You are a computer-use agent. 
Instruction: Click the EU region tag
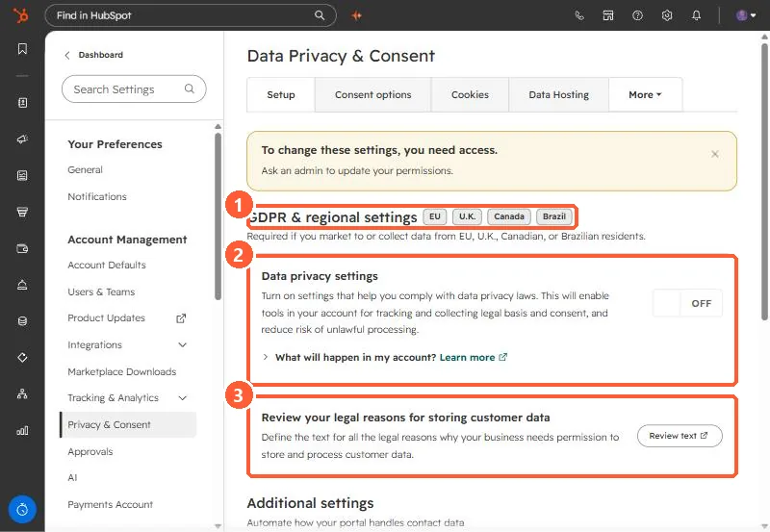[435, 216]
